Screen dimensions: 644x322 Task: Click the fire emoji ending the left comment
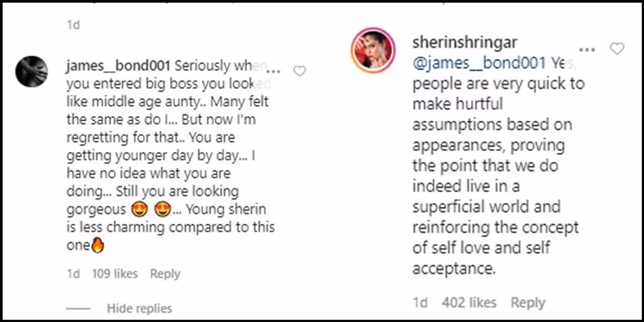click(x=98, y=246)
